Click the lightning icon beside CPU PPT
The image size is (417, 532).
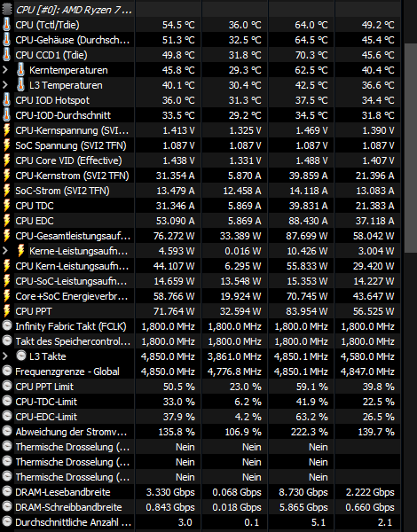(x=6, y=311)
